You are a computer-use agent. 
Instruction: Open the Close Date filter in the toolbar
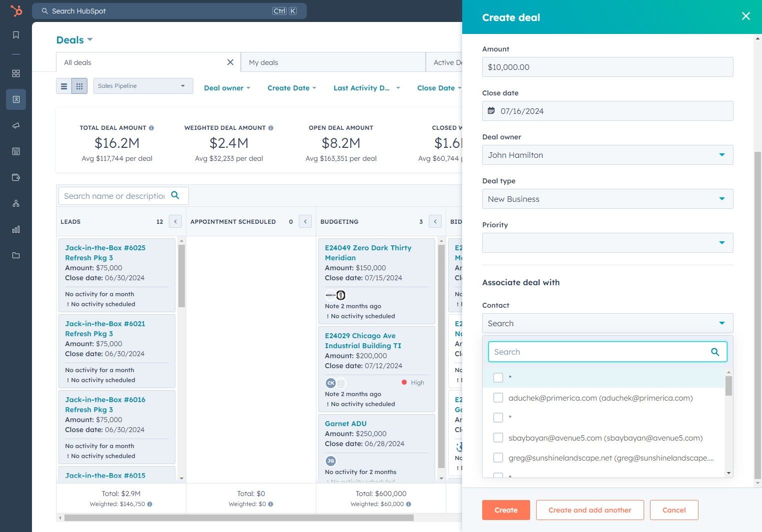[439, 88]
